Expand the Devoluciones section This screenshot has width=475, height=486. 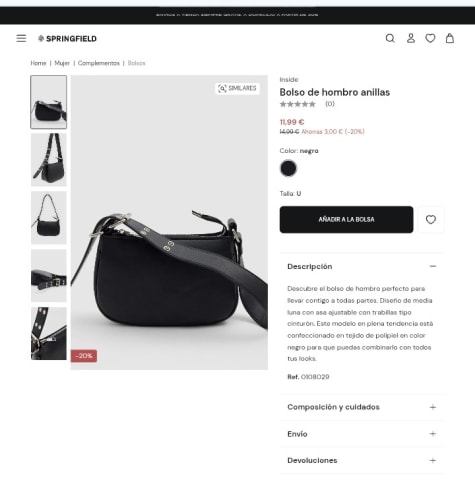pyautogui.click(x=362, y=460)
